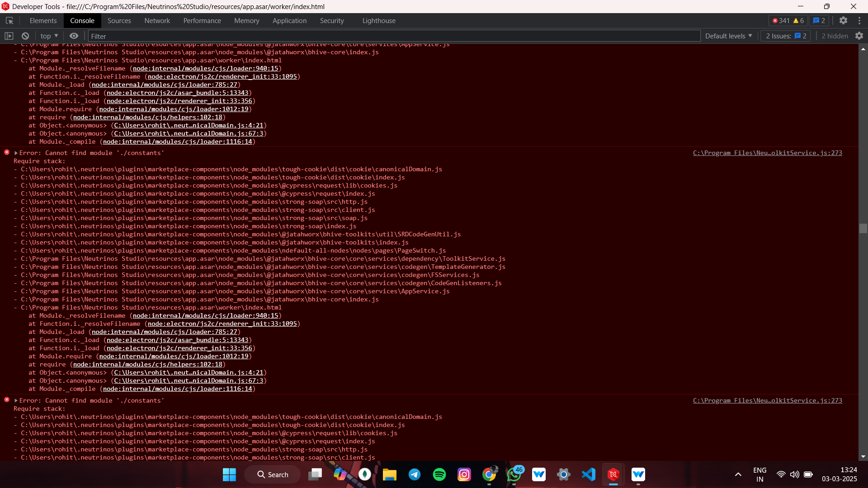The height and width of the screenshot is (488, 868).
Task: Open the Windows Start menu
Action: 229,474
